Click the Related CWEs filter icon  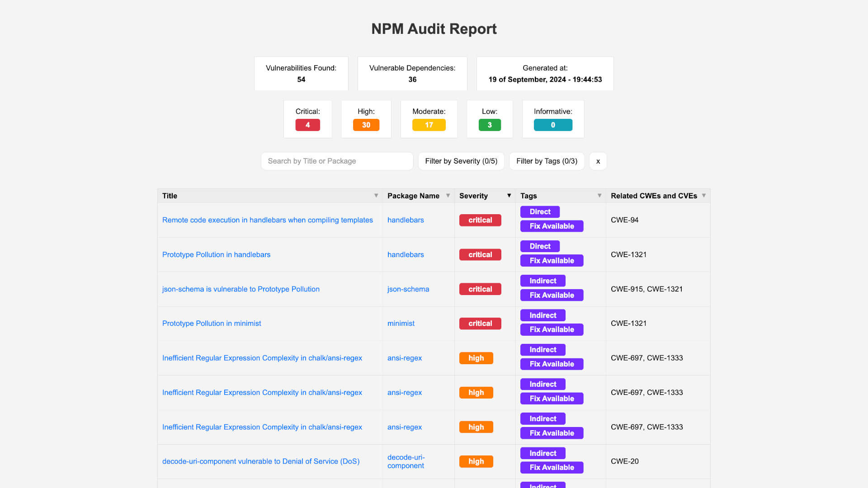[x=705, y=196]
